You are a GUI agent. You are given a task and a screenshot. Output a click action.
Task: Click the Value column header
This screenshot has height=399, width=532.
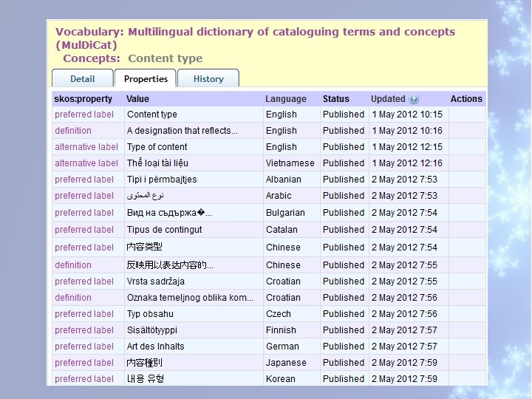(x=137, y=99)
